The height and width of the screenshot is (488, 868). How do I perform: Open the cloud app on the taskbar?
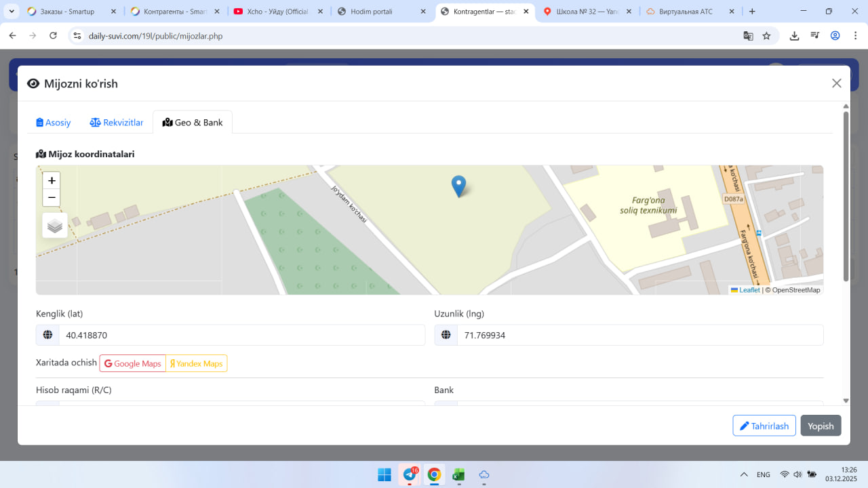tap(484, 474)
